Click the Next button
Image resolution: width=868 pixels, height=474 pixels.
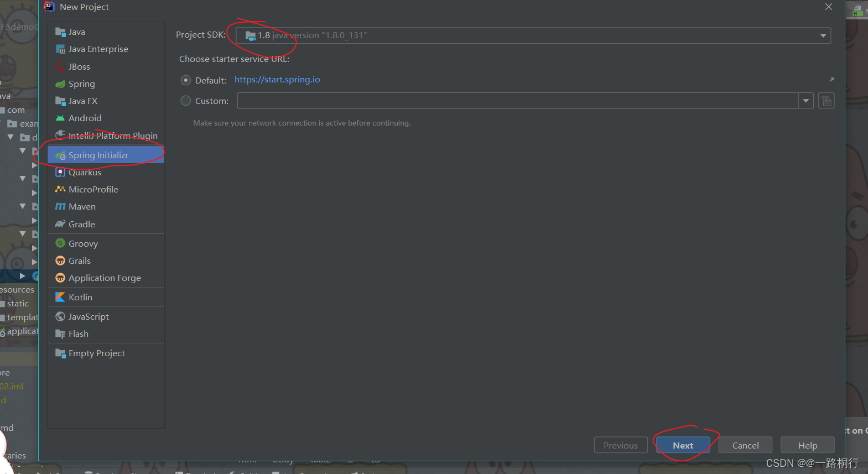[x=683, y=445]
